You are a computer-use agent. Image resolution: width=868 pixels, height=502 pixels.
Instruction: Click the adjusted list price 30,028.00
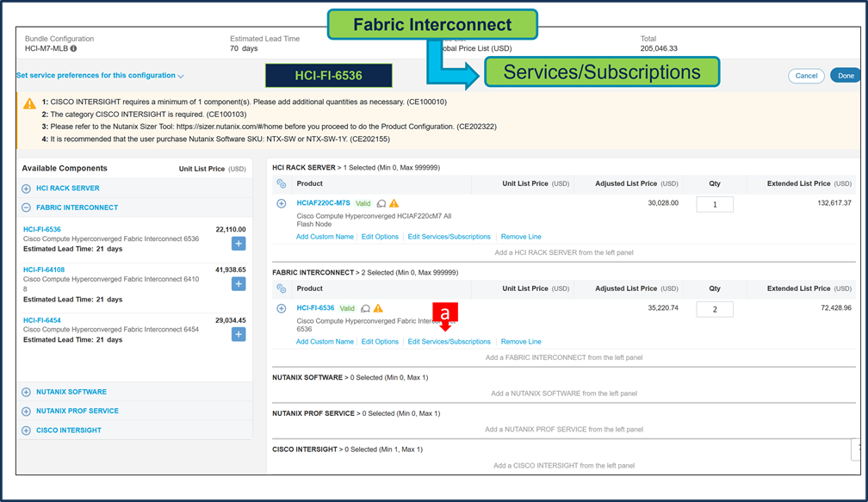(663, 203)
